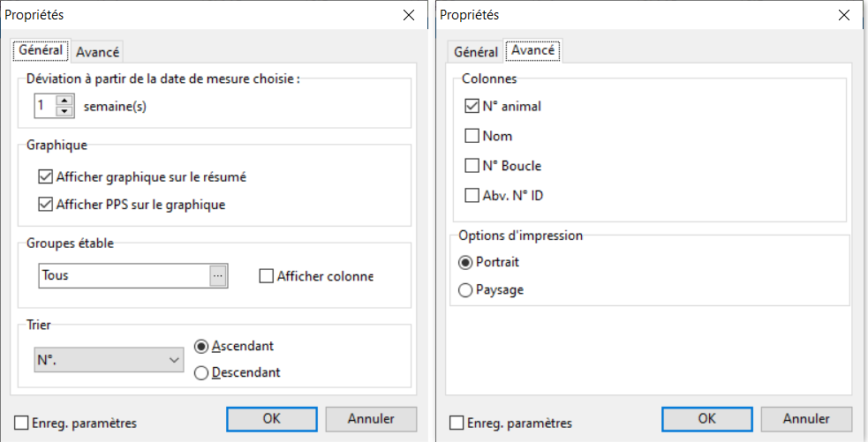Click the spinner down arrow for weeks
This screenshot has width=868, height=442.
[x=64, y=111]
